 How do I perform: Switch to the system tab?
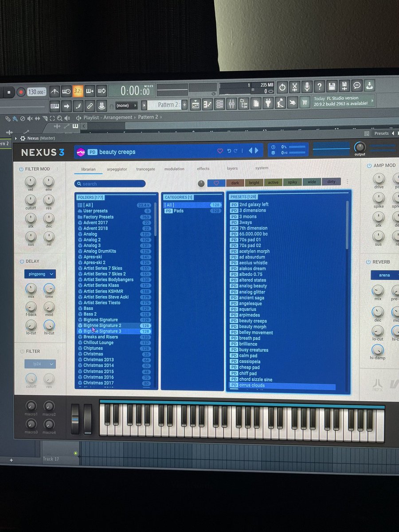[262, 168]
